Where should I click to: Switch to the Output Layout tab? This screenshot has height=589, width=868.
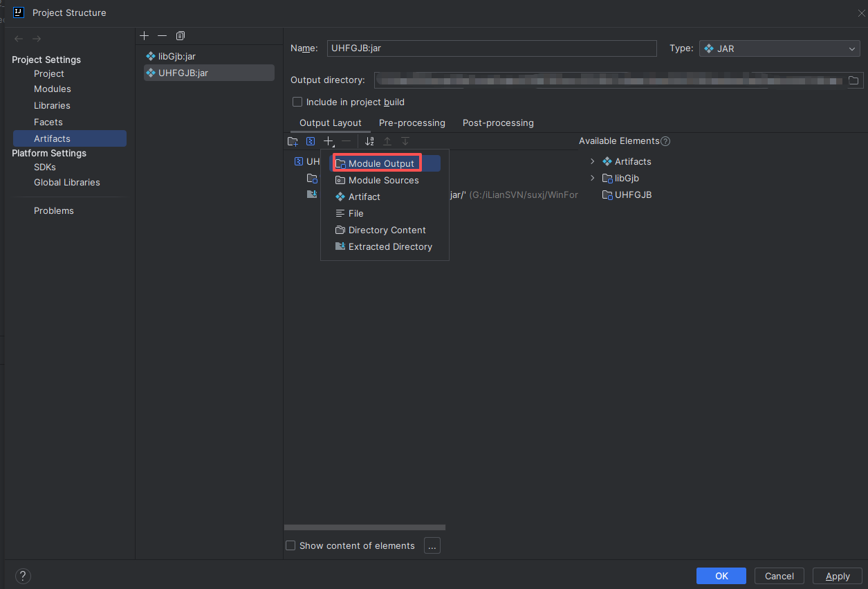click(331, 123)
